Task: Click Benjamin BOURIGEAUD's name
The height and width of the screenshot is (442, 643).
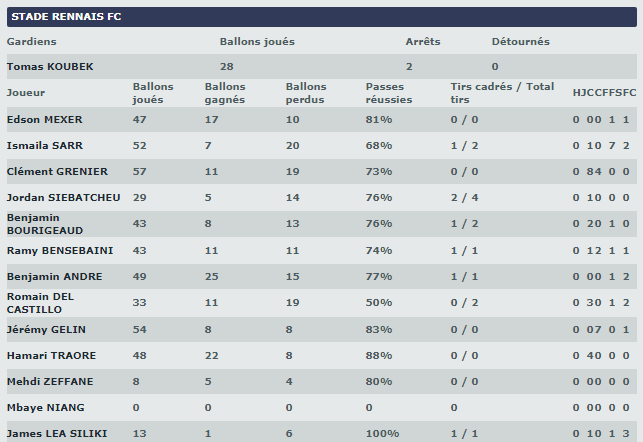Action: click(48, 223)
